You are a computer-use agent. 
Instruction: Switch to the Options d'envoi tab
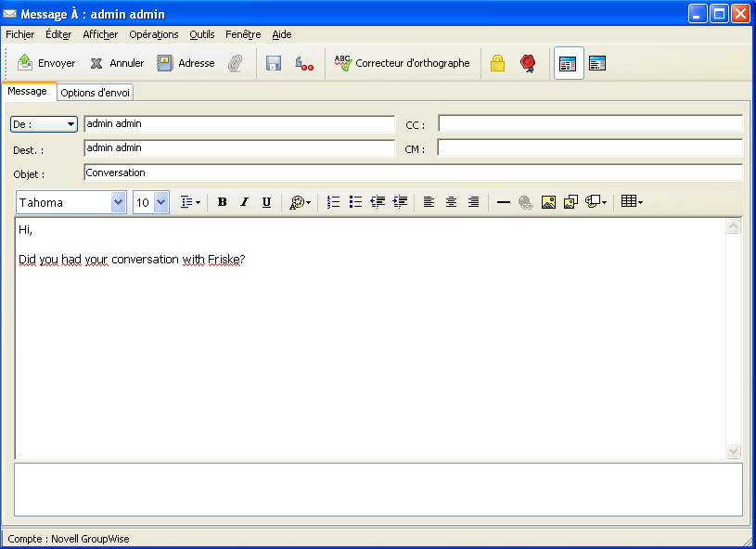pyautogui.click(x=95, y=93)
